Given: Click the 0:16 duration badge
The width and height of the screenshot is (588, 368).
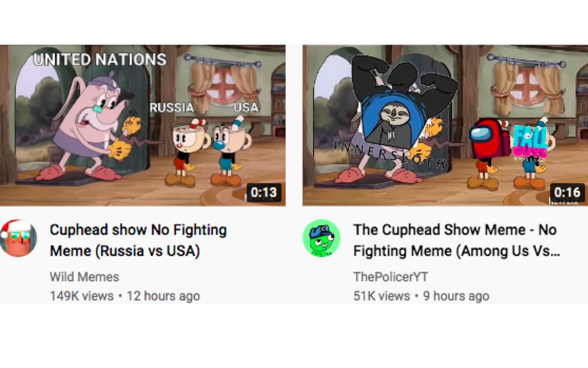Looking at the screenshot, I should (567, 192).
